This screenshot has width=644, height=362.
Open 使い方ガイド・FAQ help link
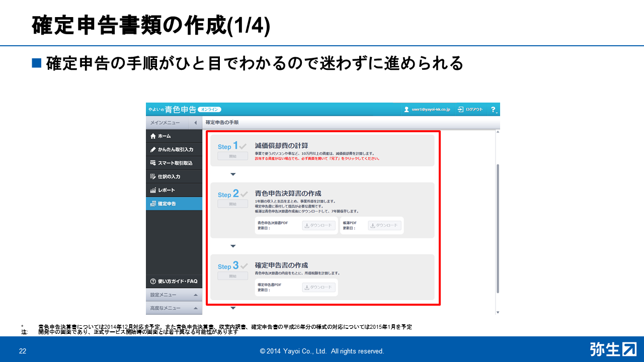174,281
